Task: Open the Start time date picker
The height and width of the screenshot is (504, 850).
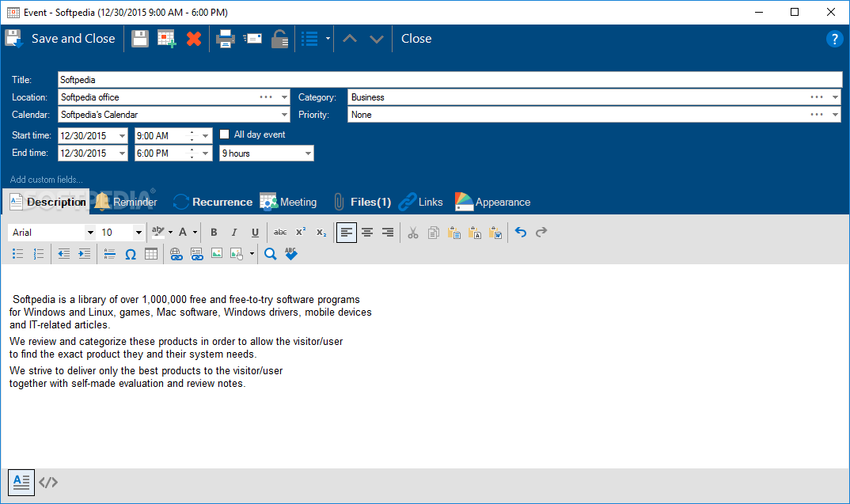Action: 122,136
